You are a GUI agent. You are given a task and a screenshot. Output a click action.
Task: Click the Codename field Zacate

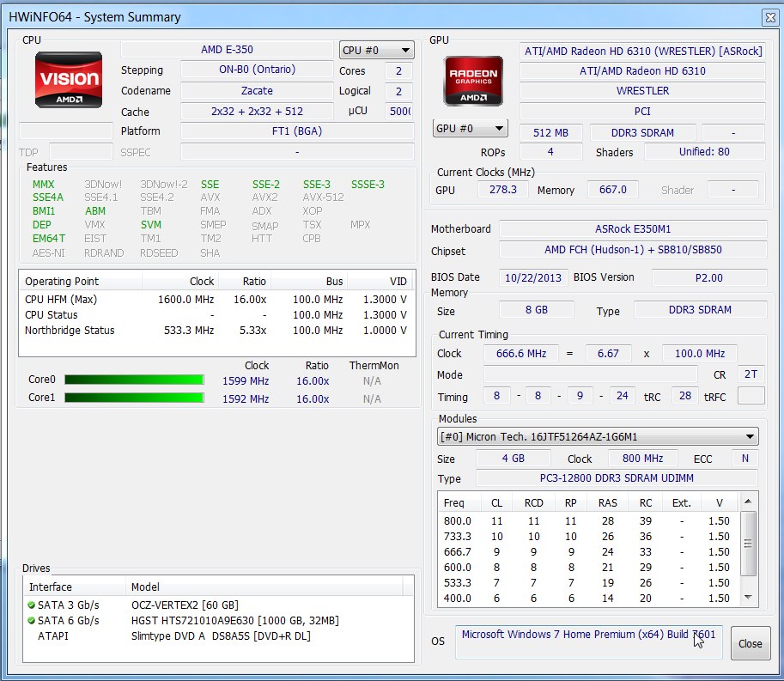(257, 90)
